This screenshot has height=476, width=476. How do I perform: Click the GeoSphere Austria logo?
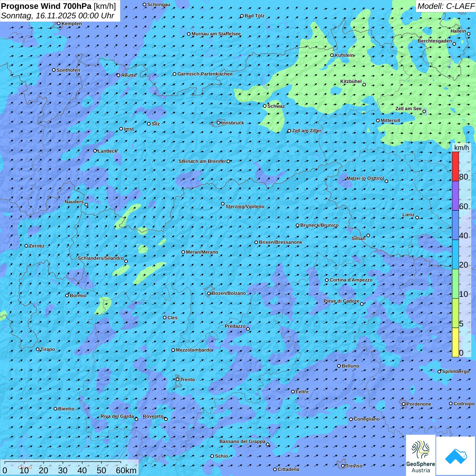click(421, 456)
